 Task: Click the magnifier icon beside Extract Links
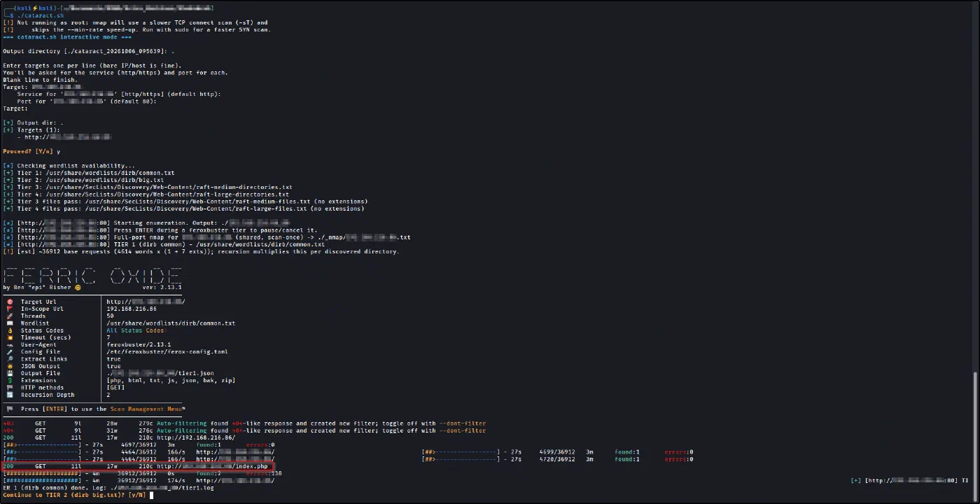point(10,359)
